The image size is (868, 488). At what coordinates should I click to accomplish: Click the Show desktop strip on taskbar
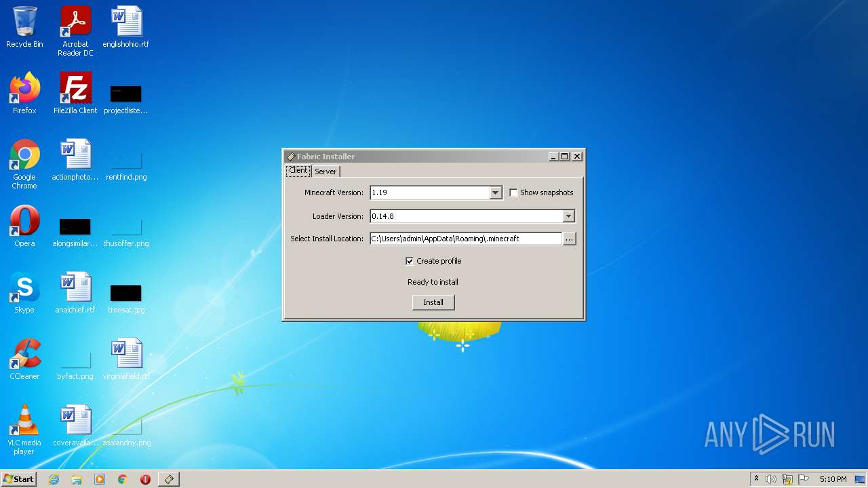(861, 479)
